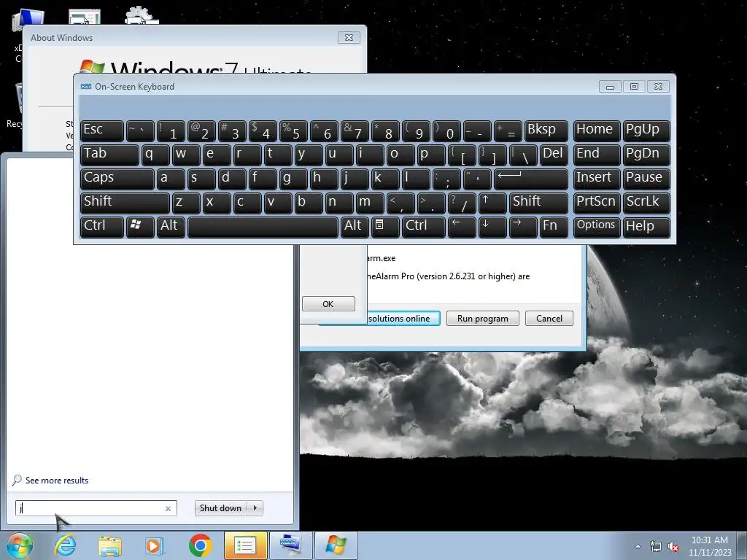The height and width of the screenshot is (560, 747).
Task: Open the Start button orb
Action: click(19, 545)
